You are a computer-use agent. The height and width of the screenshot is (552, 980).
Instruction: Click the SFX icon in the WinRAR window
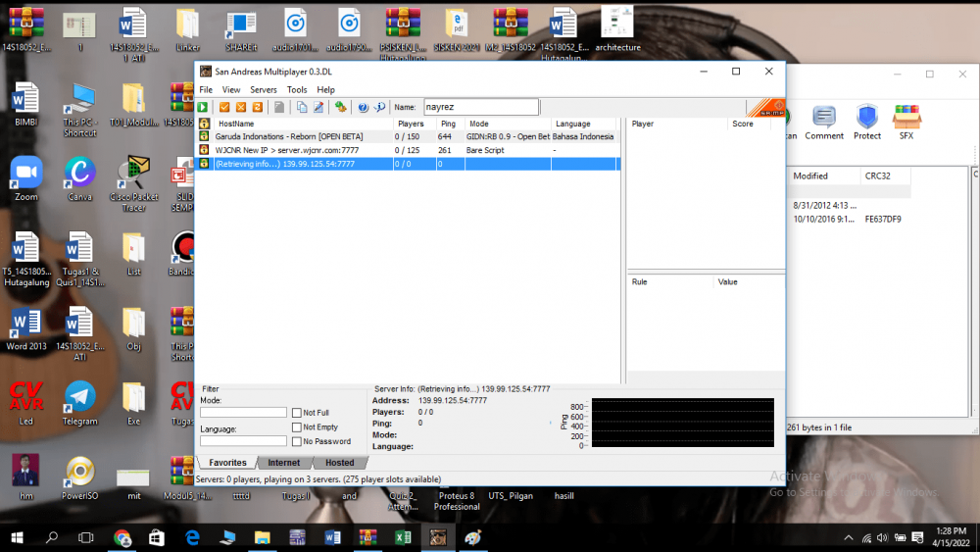tap(906, 123)
